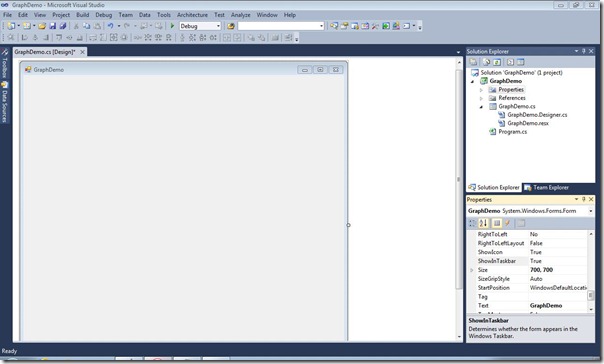Collapse the GraphDemo project node
The width and height of the screenshot is (604, 364).
473,81
